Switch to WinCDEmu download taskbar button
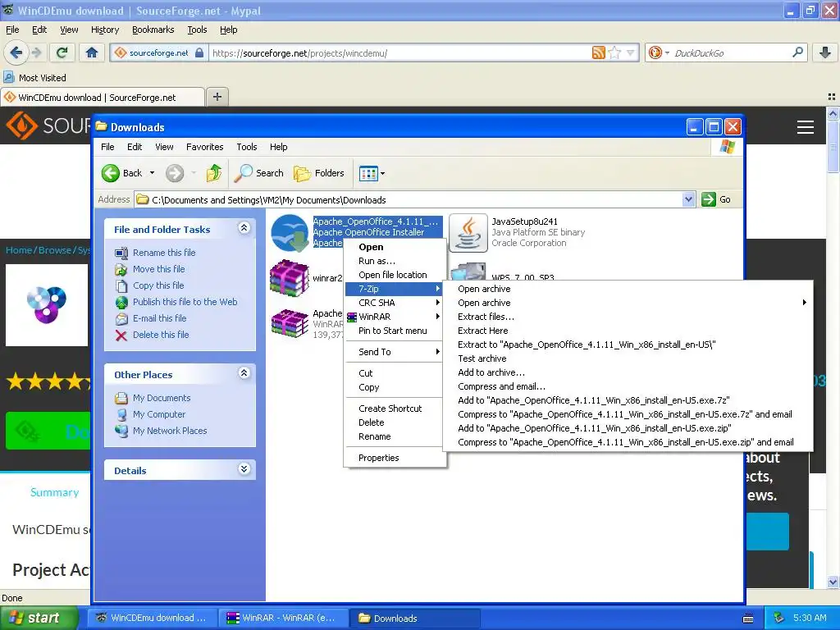This screenshot has width=840, height=630. click(x=152, y=618)
